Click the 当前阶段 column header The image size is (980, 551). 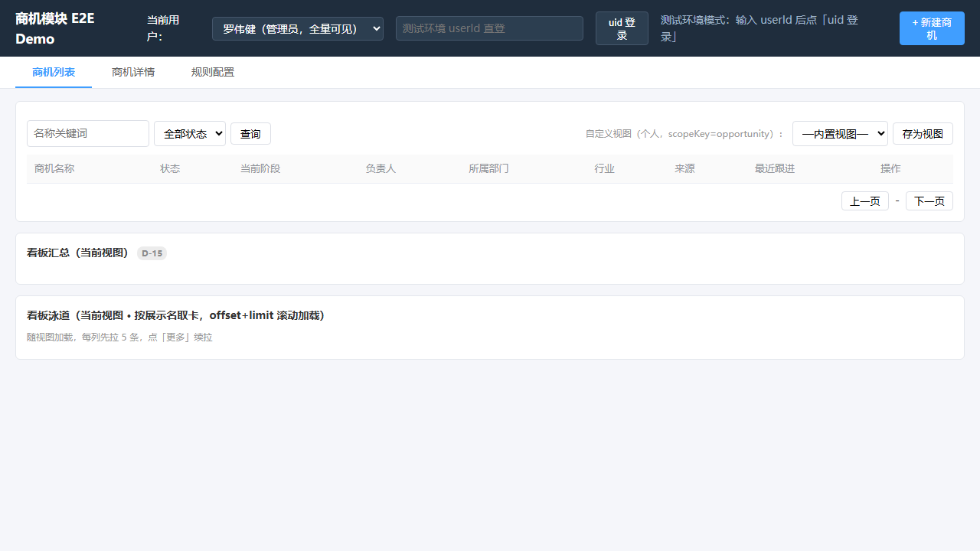pyautogui.click(x=260, y=168)
